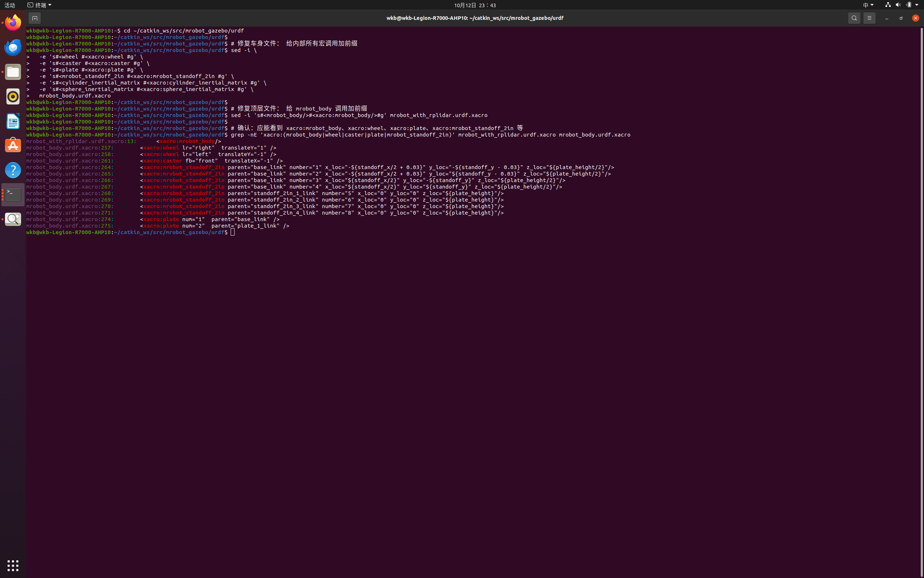Screen dimensions: 924x578
Task: Restore the terminal window size
Action: click(901, 18)
